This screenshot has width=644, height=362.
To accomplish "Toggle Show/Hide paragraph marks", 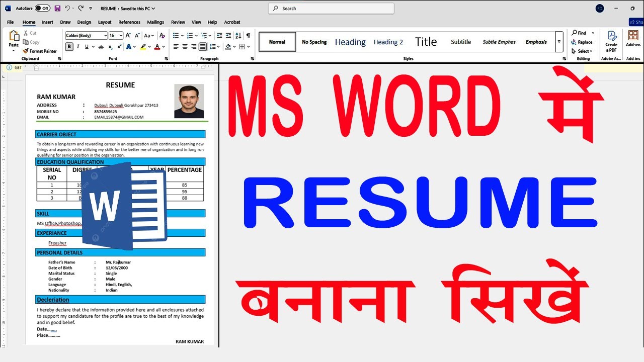I will 248,35.
